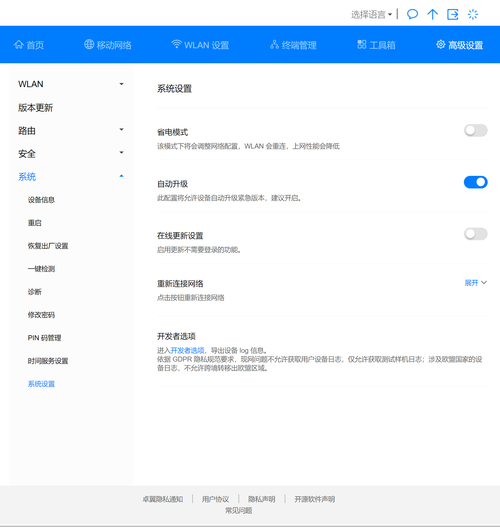The width and height of the screenshot is (500, 527).
Task: Click the device tree icon beside 终端管理
Action: pos(275,44)
